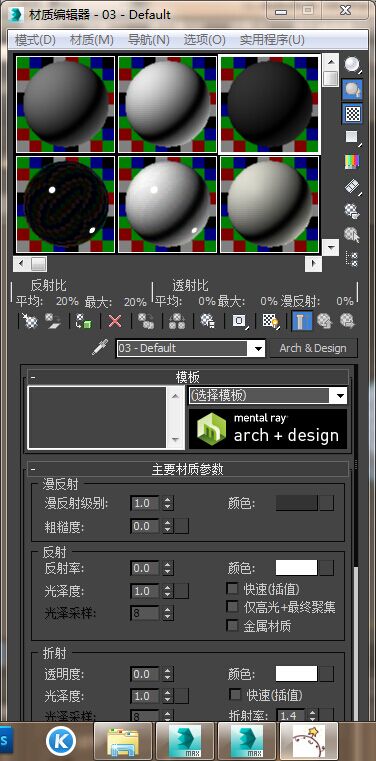Click Put Material to Scene icon

coord(53,321)
